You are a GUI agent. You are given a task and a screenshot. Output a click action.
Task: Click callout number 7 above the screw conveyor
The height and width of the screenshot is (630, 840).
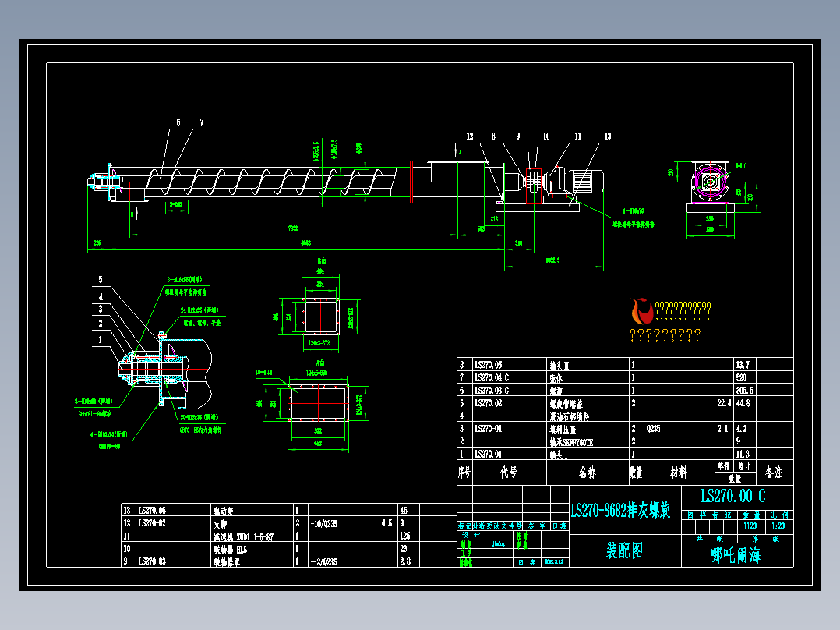(202, 122)
